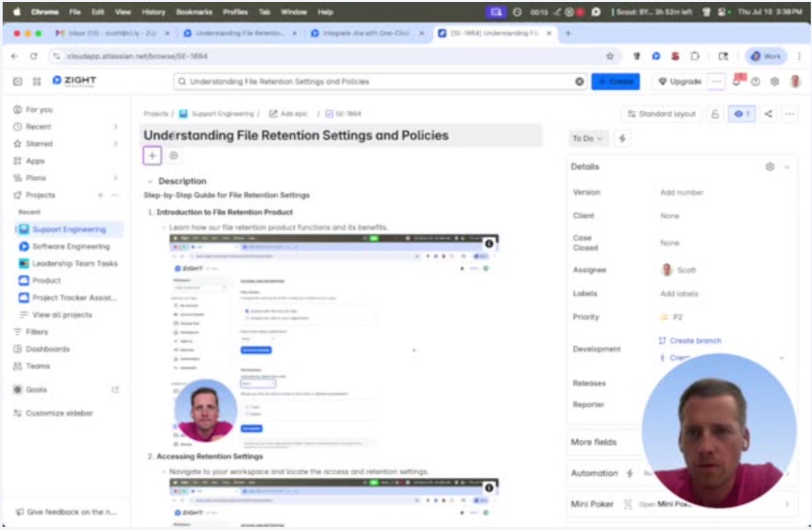The height and width of the screenshot is (530, 812).
Task: Click the red S extension icon
Action: tap(675, 56)
